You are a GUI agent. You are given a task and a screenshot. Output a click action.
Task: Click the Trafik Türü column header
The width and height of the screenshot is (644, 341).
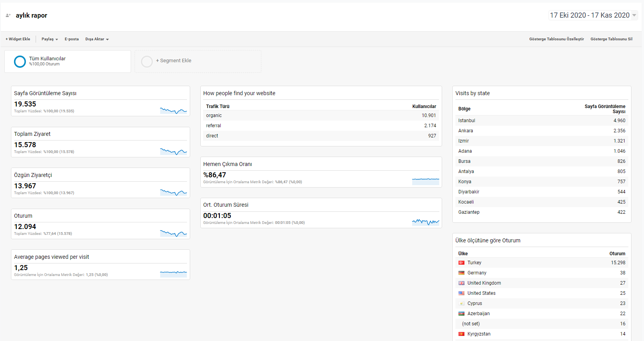click(218, 106)
